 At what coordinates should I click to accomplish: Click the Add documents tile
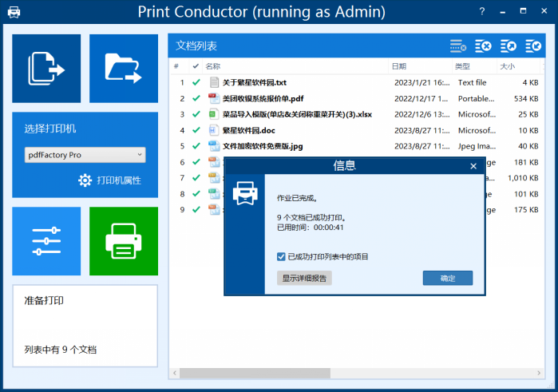46,69
